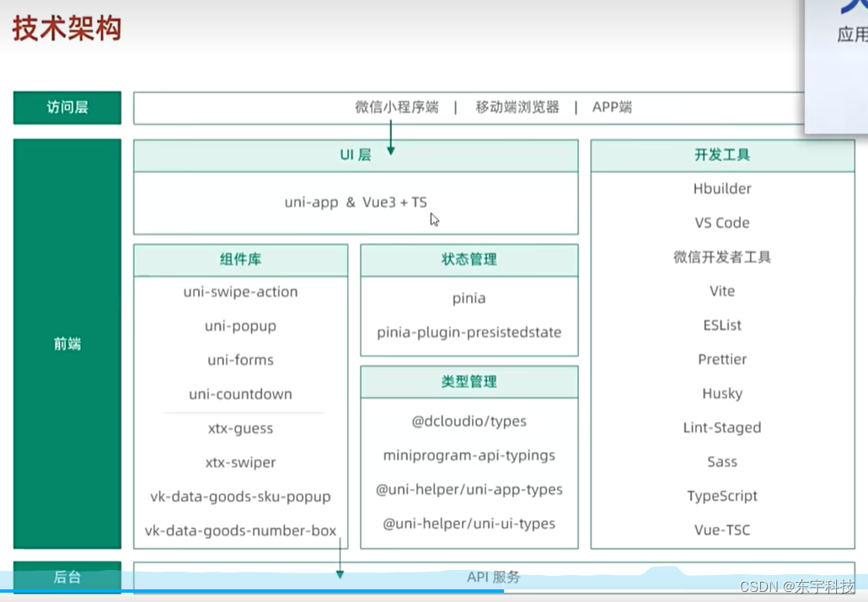Click xtx-guess in the component list

coord(241,428)
